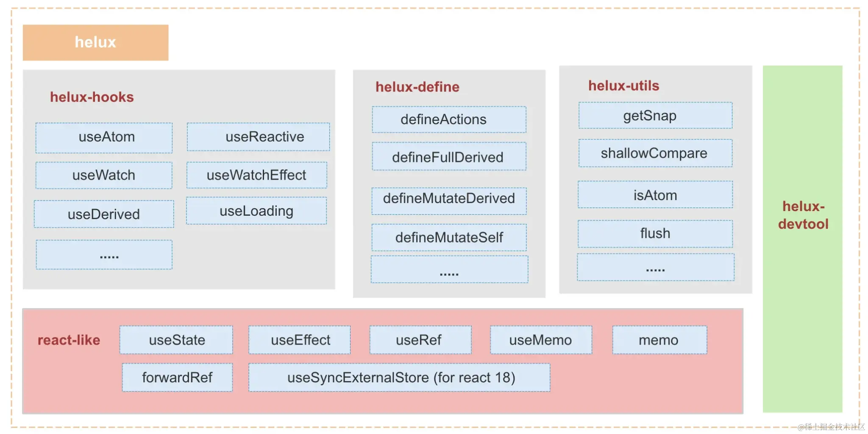This screenshot has height=434, width=868.
Task: Click the shallowCompare box
Action: tap(655, 153)
